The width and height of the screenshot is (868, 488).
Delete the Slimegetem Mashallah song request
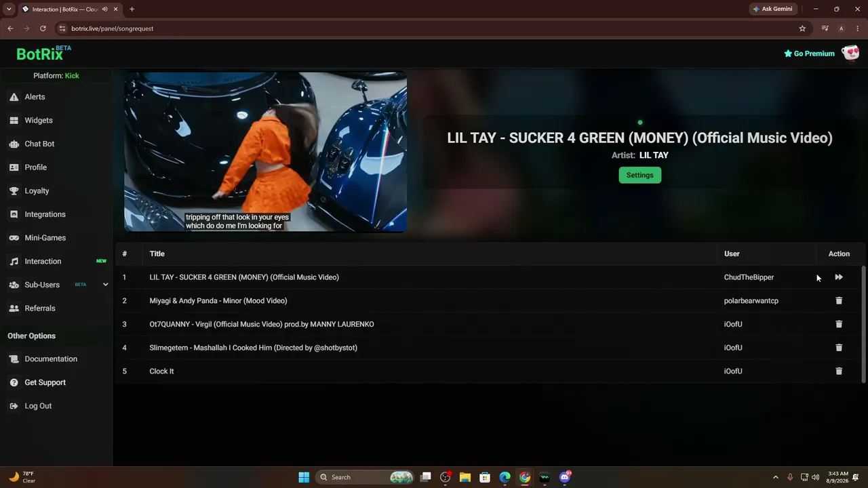tap(839, 348)
